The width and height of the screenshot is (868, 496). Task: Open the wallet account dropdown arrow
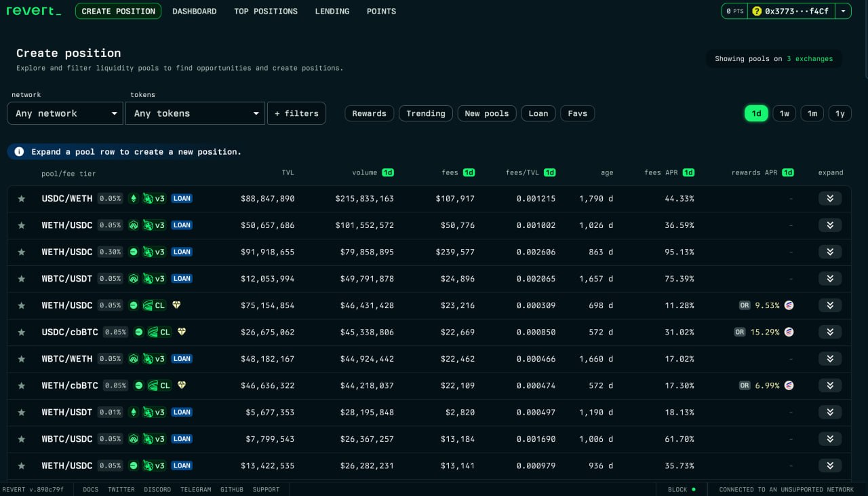pyautogui.click(x=843, y=11)
